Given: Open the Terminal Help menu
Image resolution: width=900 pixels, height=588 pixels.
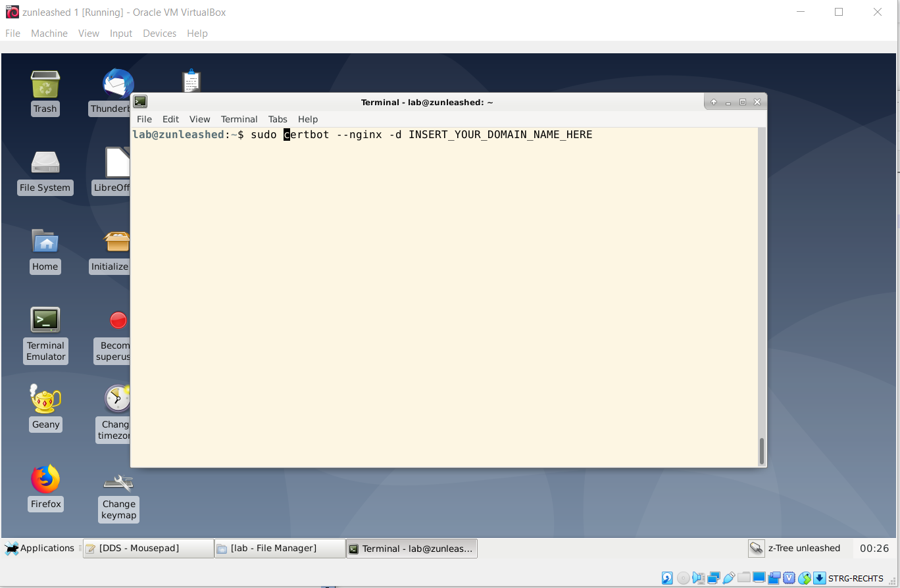Looking at the screenshot, I should pyautogui.click(x=308, y=119).
